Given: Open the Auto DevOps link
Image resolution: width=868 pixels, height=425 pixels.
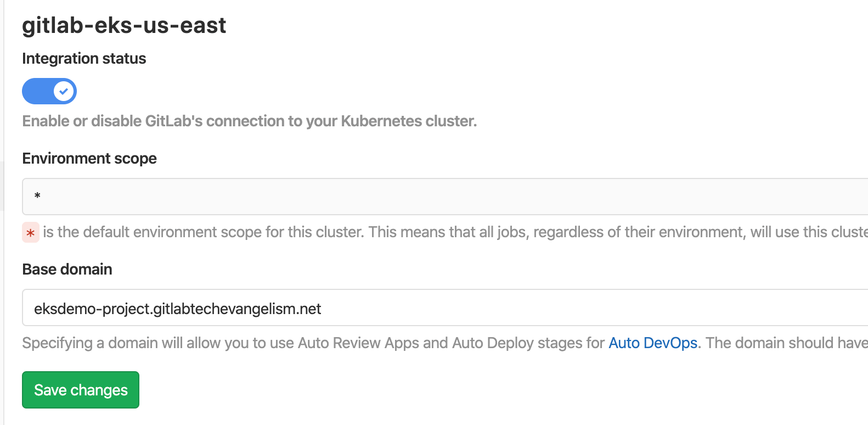Looking at the screenshot, I should click(x=653, y=343).
